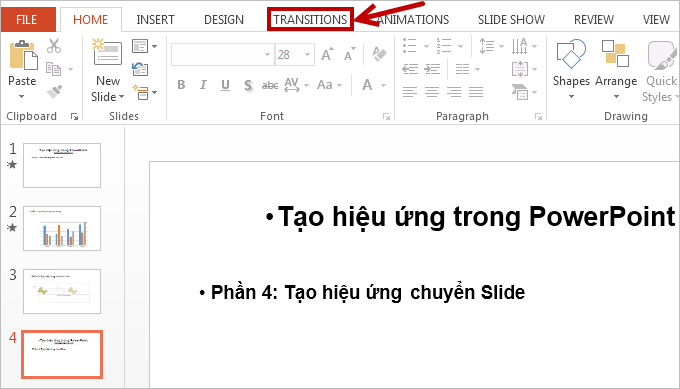Switch to the DESIGN tab
680x389 pixels.
pyautogui.click(x=224, y=20)
